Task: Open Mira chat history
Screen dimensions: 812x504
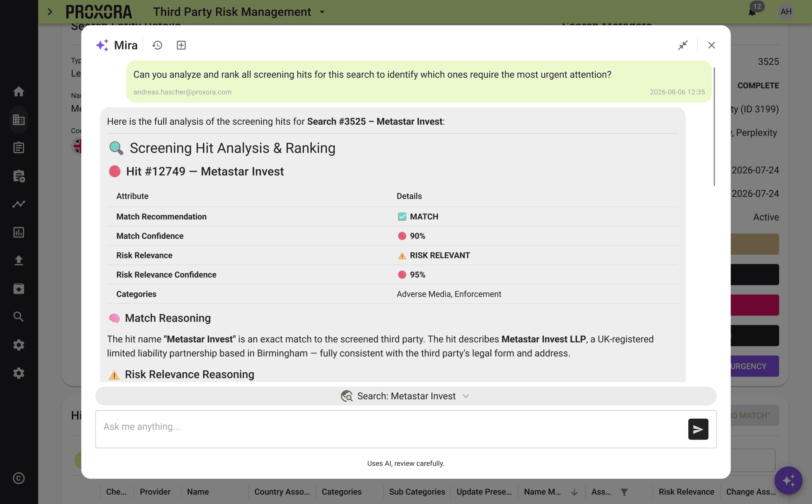Action: click(x=157, y=45)
